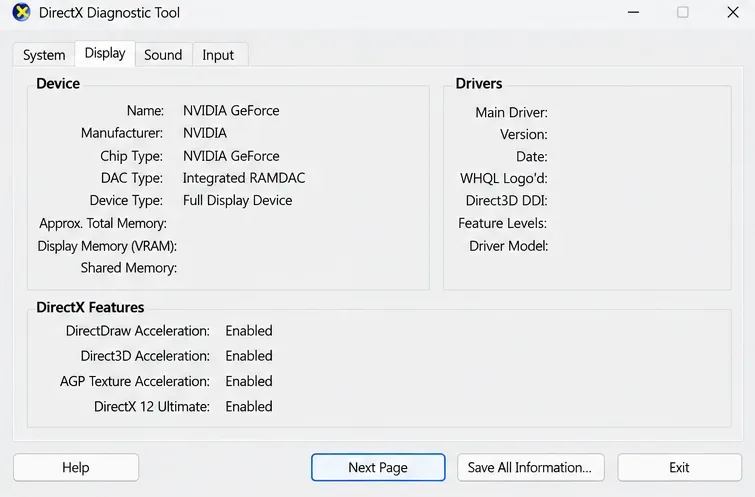Click the Device Type label
Screen dimensions: 755x497
126,200
